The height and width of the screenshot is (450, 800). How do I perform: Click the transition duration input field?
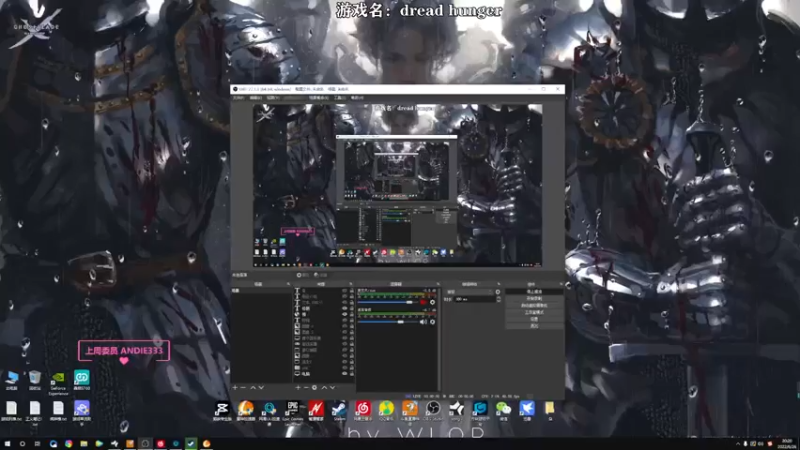(475, 299)
